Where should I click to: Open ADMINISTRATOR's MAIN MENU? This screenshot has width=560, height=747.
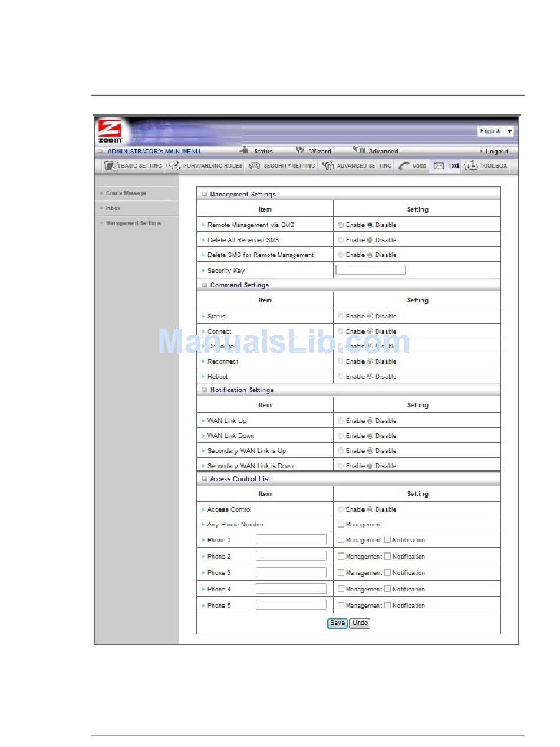[x=154, y=151]
